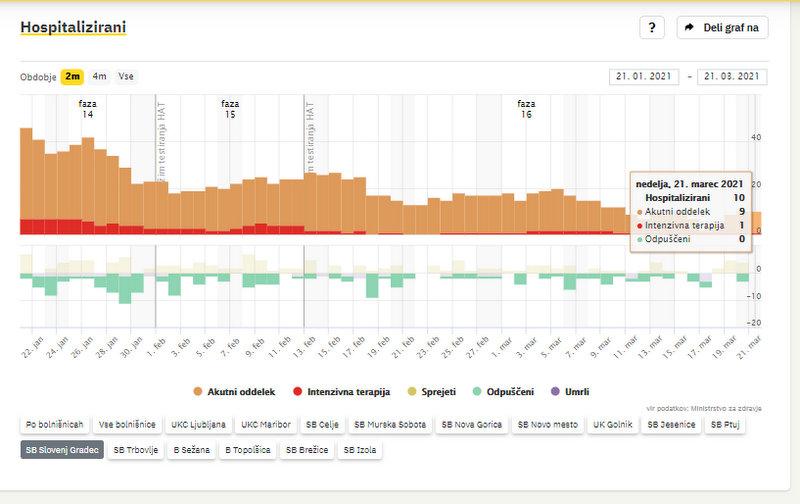This screenshot has height=504, width=800.
Task: Toggle Akutni oddelek legend series
Action: tap(235, 391)
